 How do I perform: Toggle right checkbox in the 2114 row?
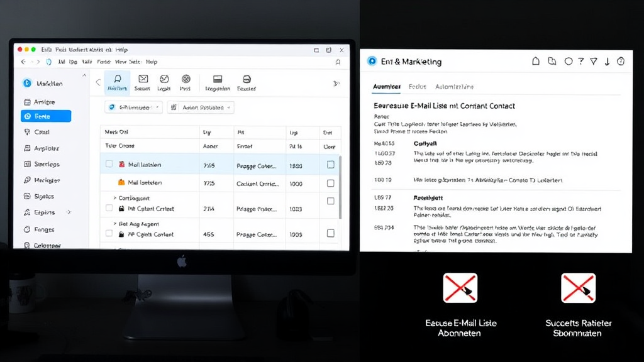tap(331, 201)
